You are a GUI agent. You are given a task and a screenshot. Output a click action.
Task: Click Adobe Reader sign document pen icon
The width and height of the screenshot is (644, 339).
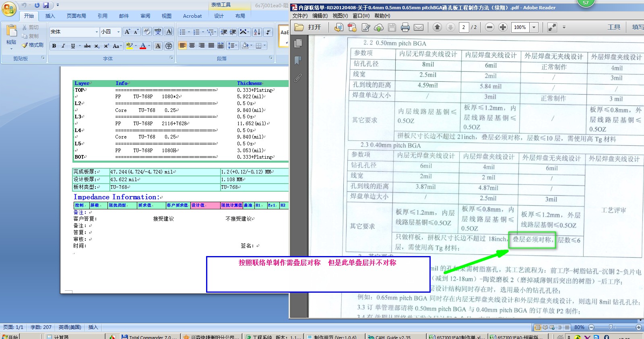365,27
